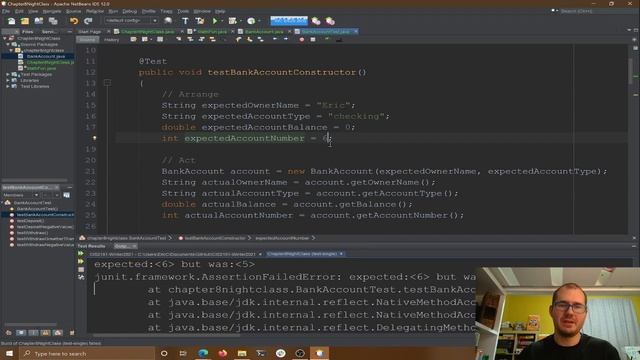The height and width of the screenshot is (360, 640).
Task: Click the Rerun failed tests icon
Action: pyautogui.click(x=81, y=261)
